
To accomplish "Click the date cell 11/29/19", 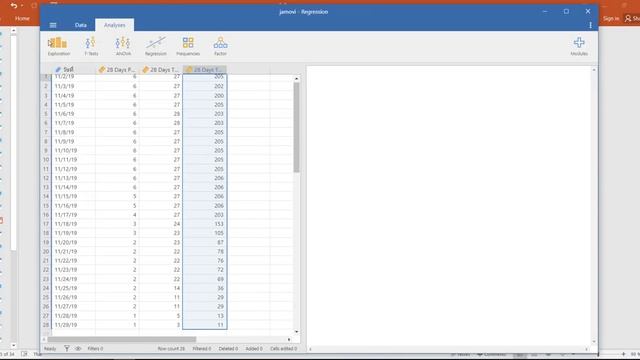I will (x=73, y=324).
